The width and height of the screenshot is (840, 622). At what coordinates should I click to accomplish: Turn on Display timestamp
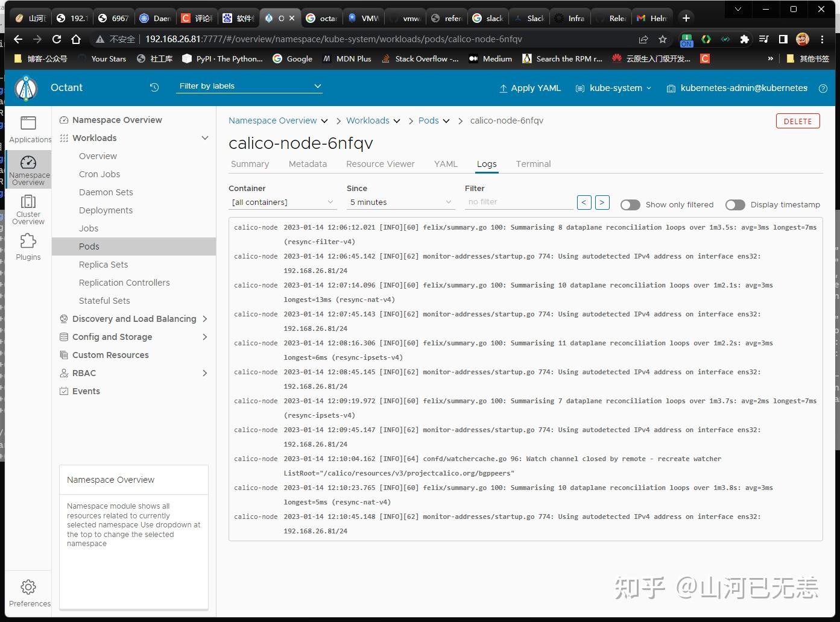click(x=735, y=205)
